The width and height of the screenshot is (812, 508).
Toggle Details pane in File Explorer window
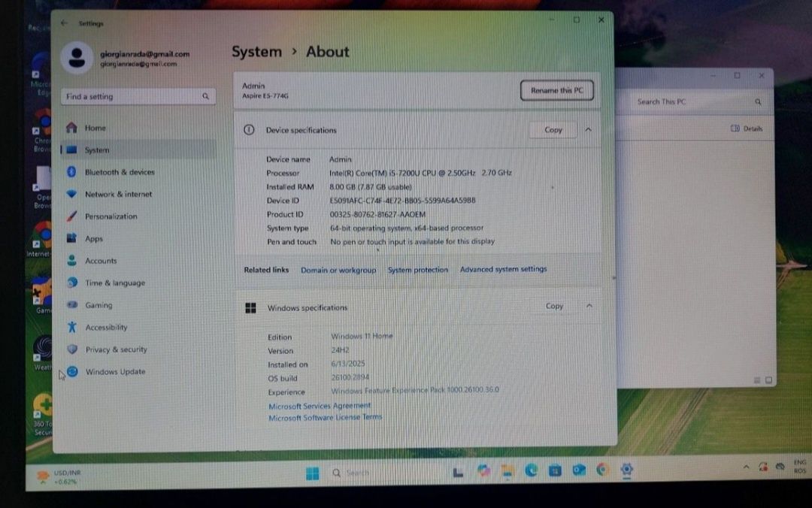tap(747, 129)
